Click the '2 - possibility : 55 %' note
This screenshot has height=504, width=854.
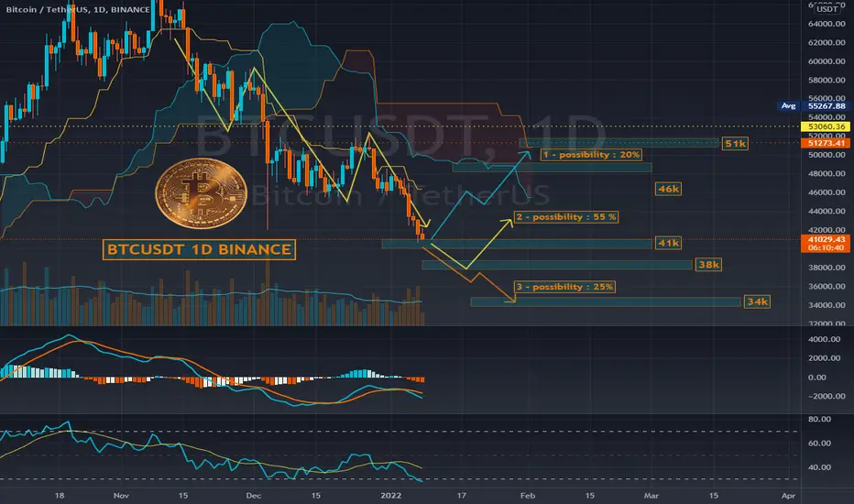pyautogui.click(x=566, y=217)
